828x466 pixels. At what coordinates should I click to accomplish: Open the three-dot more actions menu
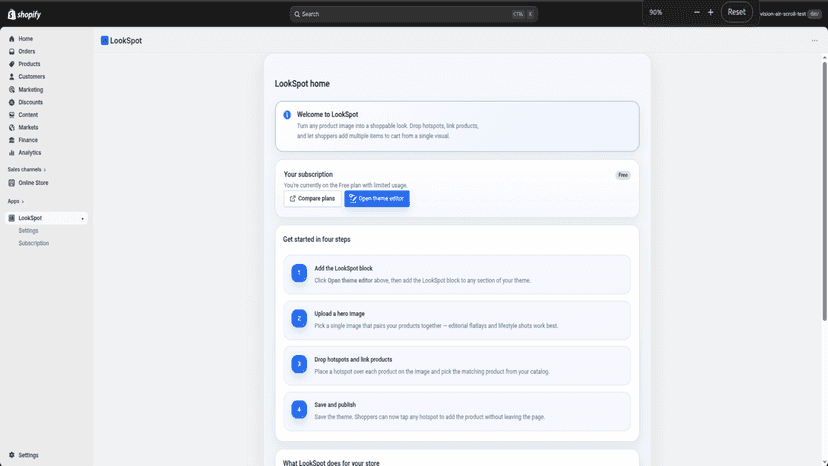[x=815, y=41]
